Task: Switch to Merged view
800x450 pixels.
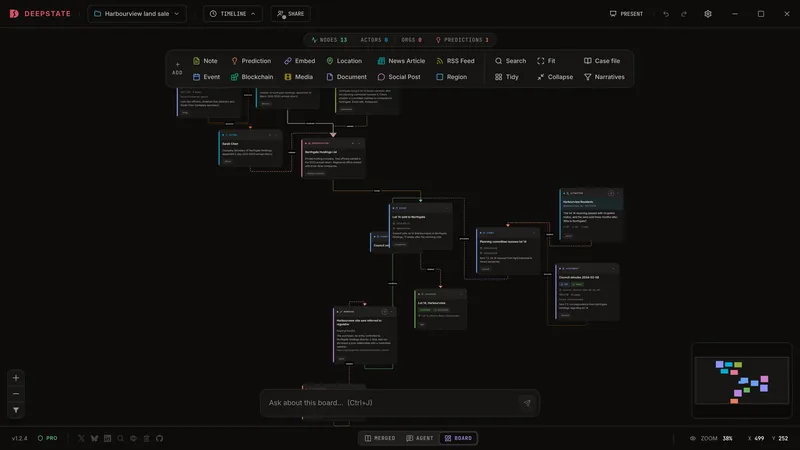Action: [380, 438]
